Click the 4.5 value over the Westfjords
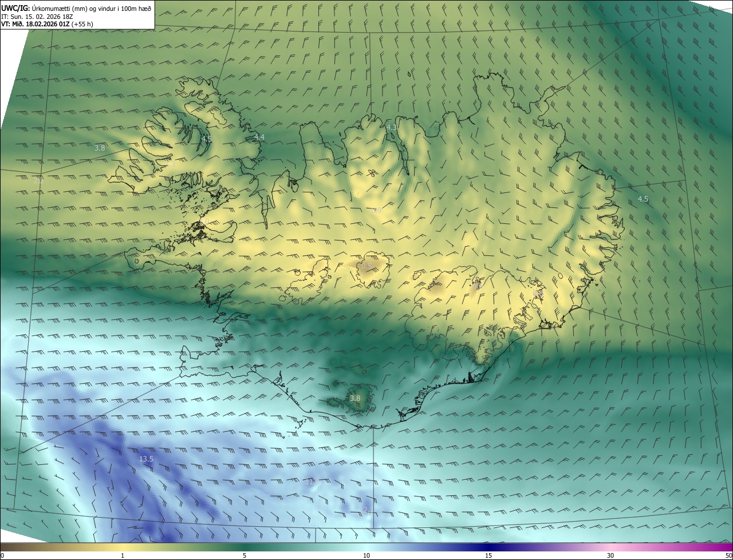The height and width of the screenshot is (560, 733). (x=207, y=139)
